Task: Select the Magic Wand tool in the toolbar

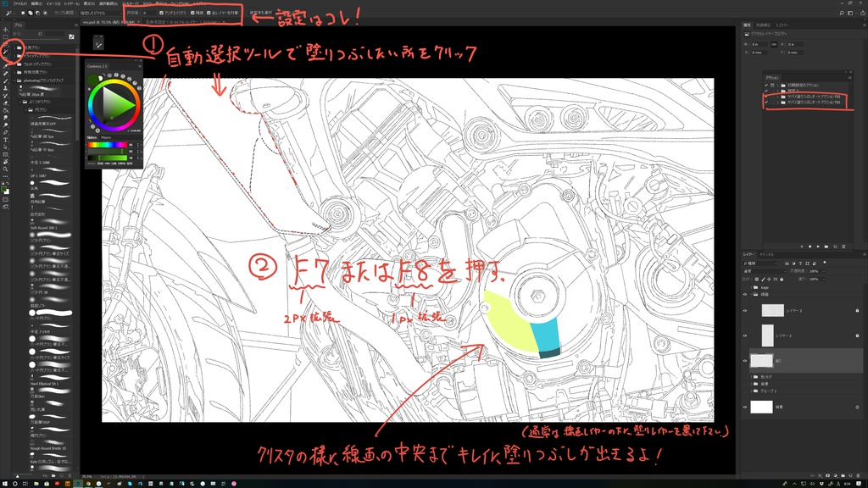Action: [5, 51]
